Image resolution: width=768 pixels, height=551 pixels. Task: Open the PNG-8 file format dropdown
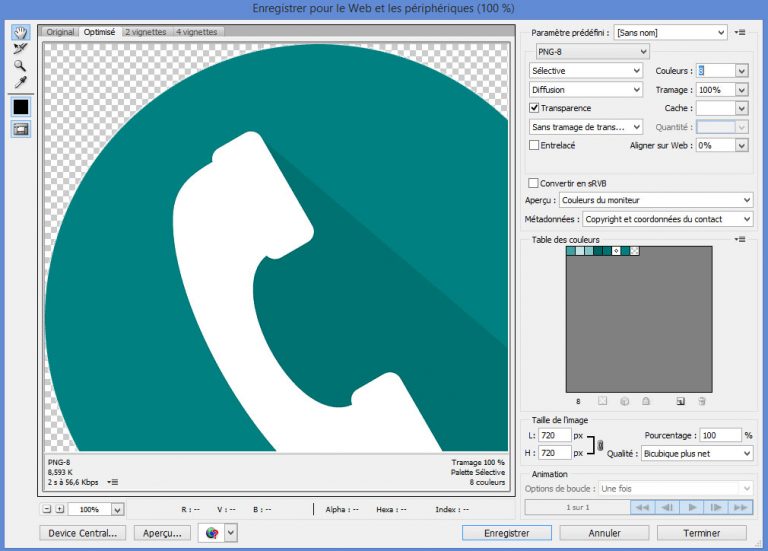click(592, 51)
